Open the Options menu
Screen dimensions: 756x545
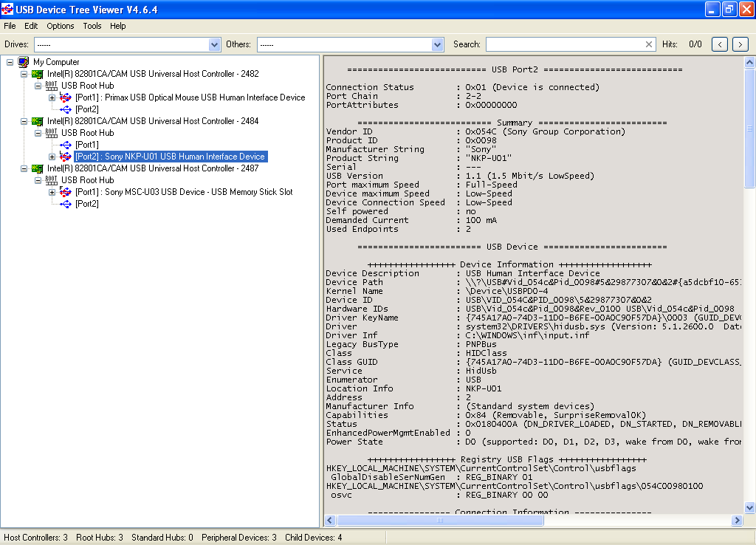click(x=61, y=26)
